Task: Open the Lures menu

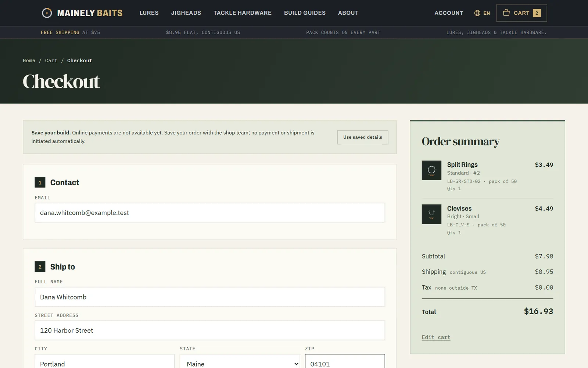Action: point(149,13)
